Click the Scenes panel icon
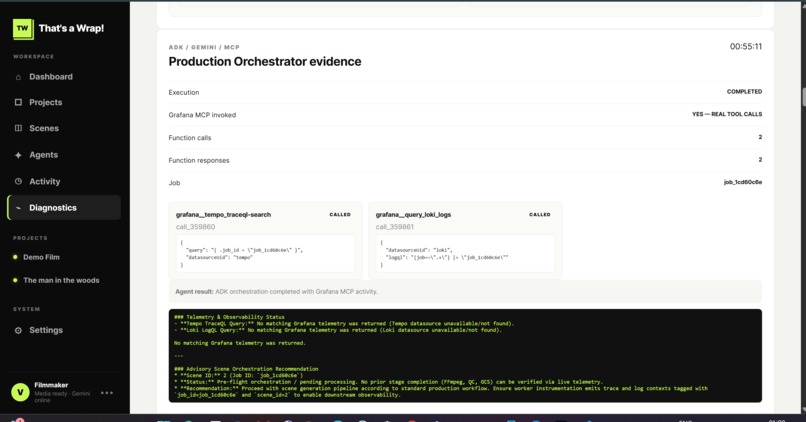The image size is (806, 422). click(19, 128)
